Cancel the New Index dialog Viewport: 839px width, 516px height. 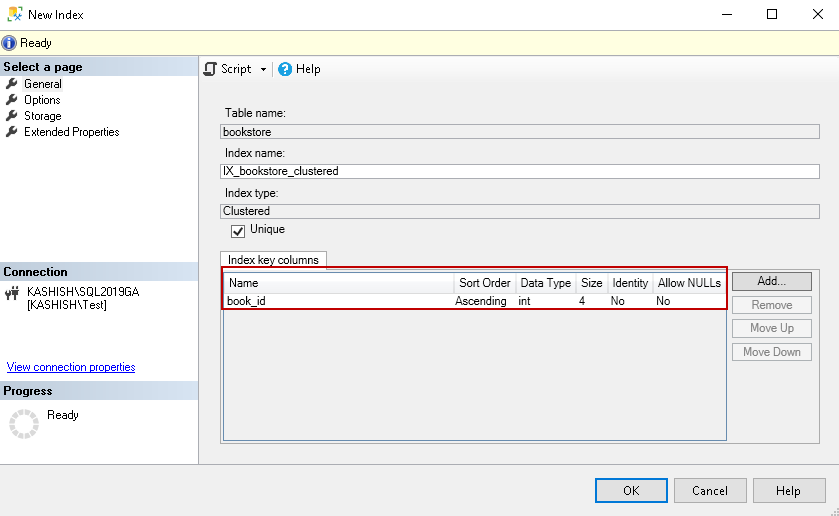coord(709,491)
